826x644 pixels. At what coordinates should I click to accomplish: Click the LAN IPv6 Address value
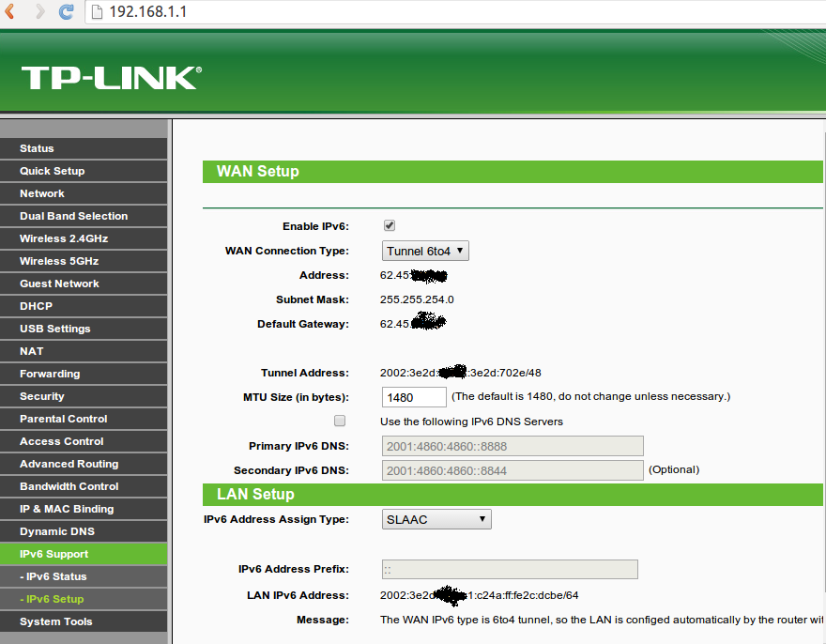tap(479, 595)
